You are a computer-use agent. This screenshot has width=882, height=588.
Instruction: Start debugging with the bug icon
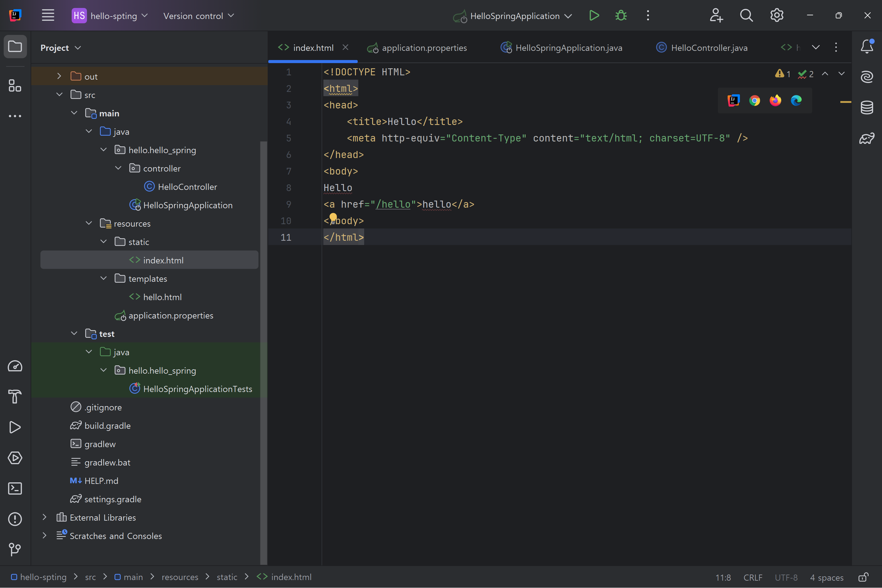[x=621, y=15]
